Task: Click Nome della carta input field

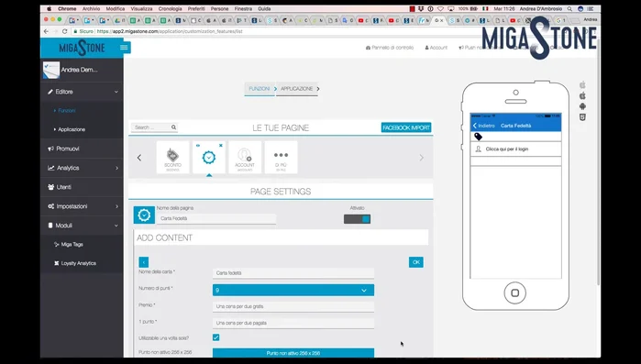Action: point(293,273)
